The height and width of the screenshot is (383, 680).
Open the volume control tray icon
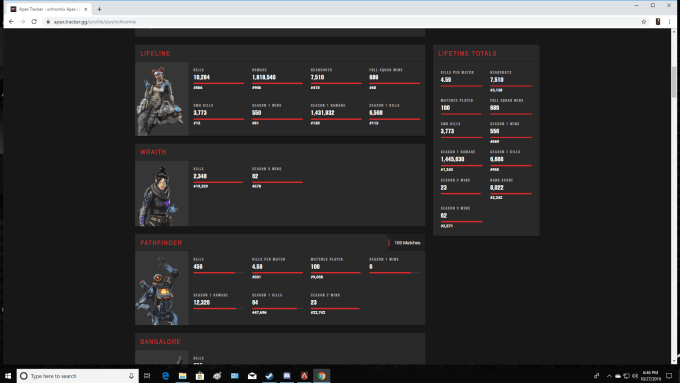tap(635, 376)
